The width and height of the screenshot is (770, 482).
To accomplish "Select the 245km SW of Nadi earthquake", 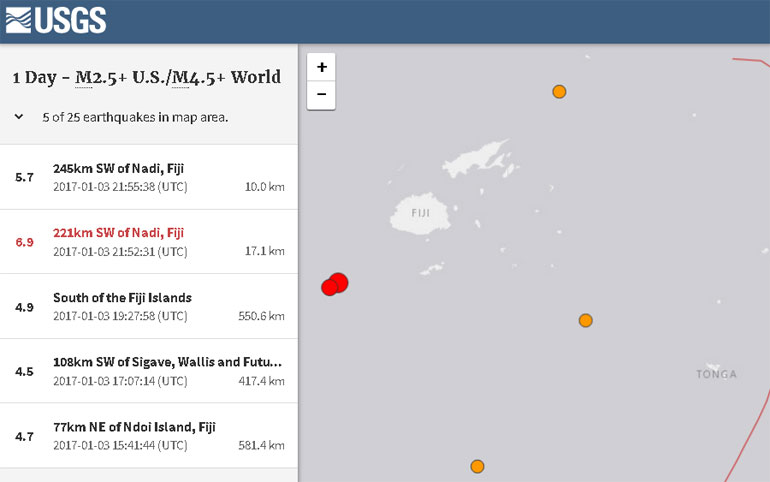I will [x=149, y=177].
